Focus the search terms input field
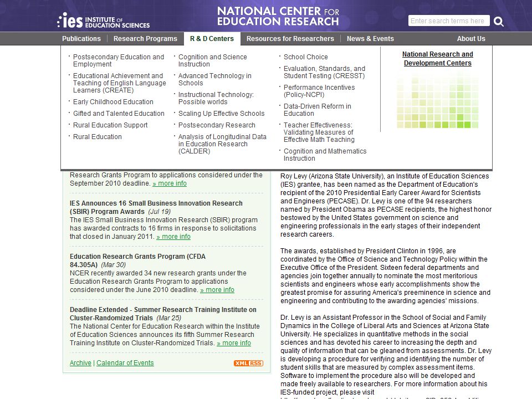The width and height of the screenshot is (532, 399). click(449, 21)
